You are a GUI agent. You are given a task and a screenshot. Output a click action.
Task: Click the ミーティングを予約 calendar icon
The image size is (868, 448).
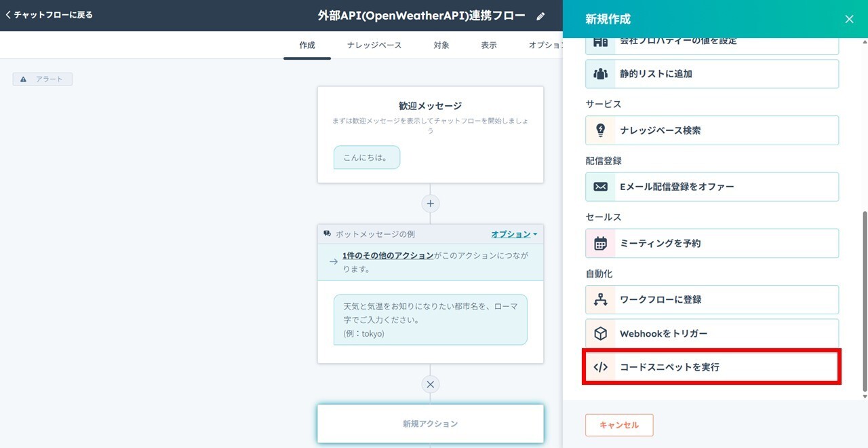(601, 243)
